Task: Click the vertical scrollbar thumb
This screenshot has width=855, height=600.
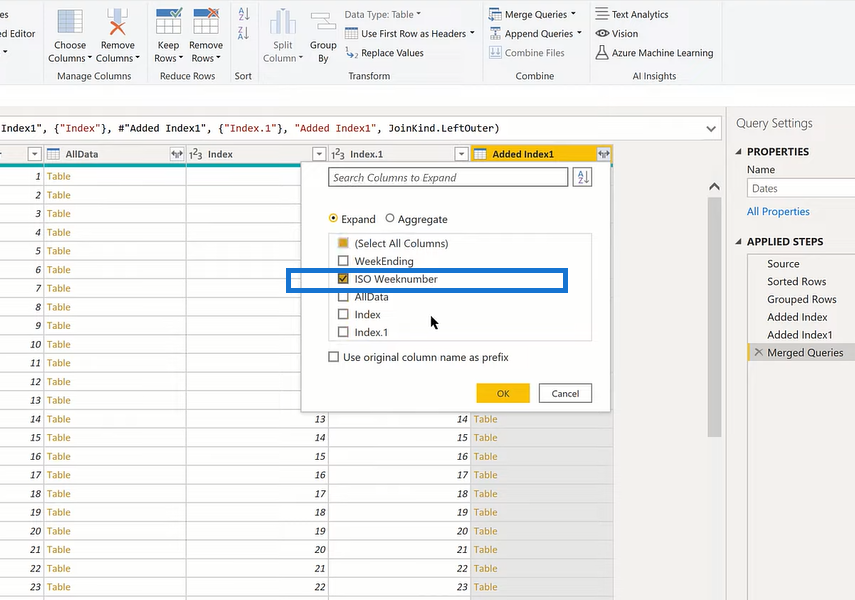Action: pos(714,317)
